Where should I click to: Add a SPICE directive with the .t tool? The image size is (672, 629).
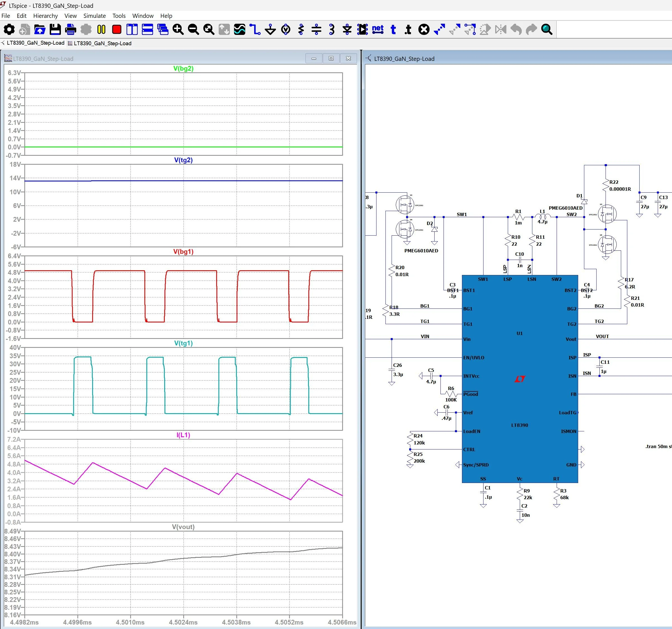(408, 30)
